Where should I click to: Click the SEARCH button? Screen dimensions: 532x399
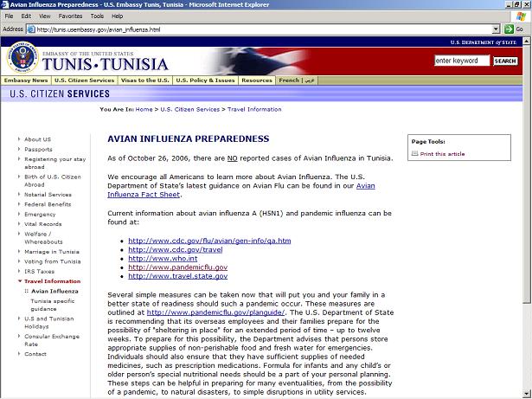pyautogui.click(x=505, y=61)
